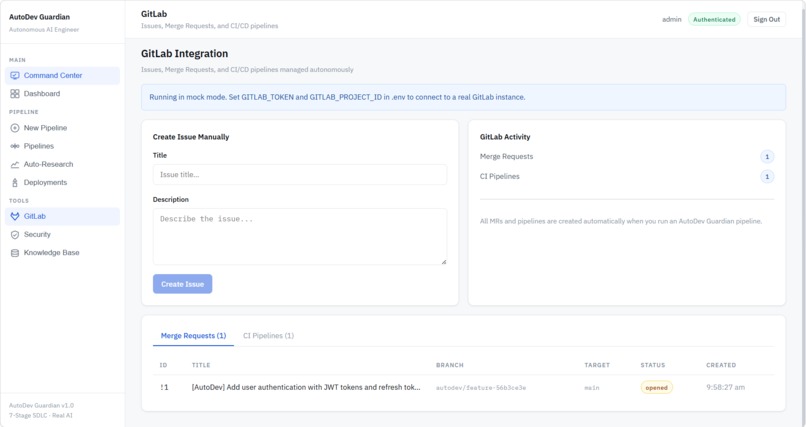Click the Create Issue button
The image size is (806, 427).
[182, 284]
